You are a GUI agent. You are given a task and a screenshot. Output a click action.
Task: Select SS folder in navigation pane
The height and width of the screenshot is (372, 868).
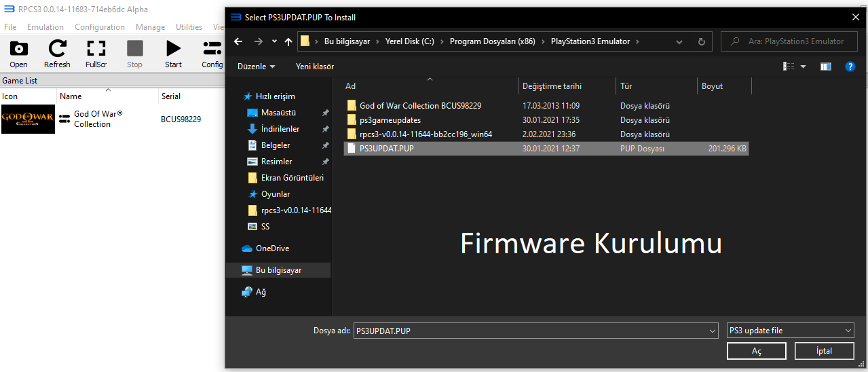pos(265,227)
